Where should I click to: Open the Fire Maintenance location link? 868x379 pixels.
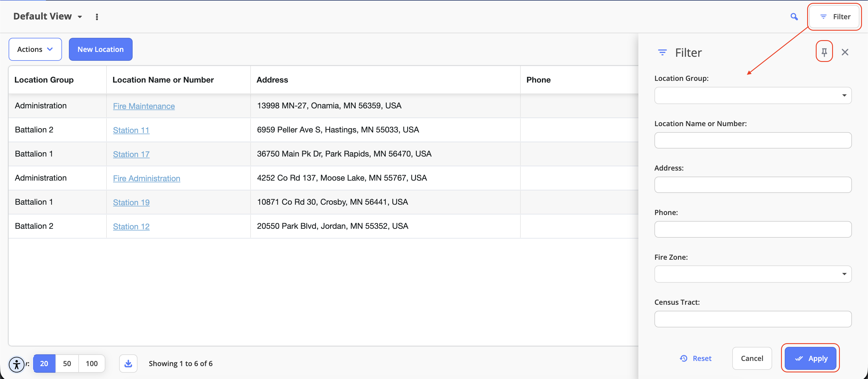(x=144, y=106)
